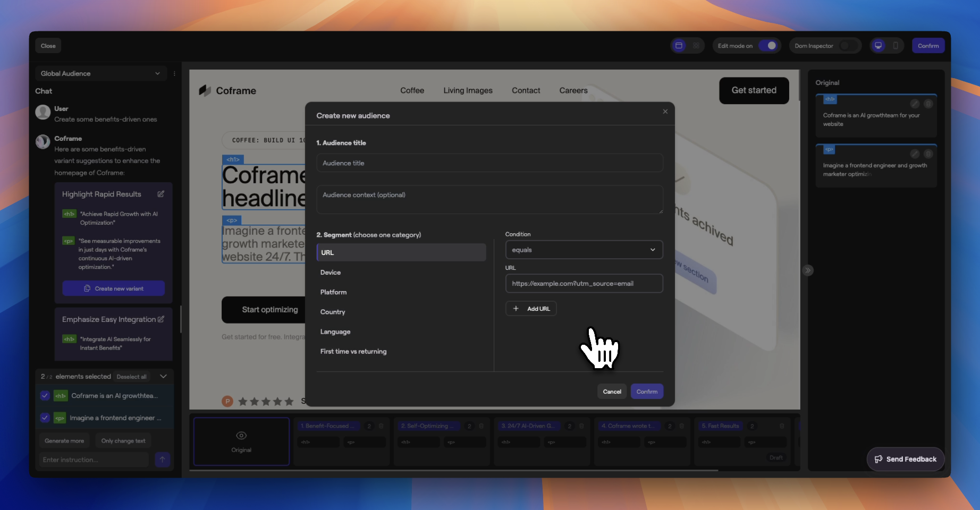Click the Get started page button
The width and height of the screenshot is (980, 510).
pyautogui.click(x=754, y=90)
